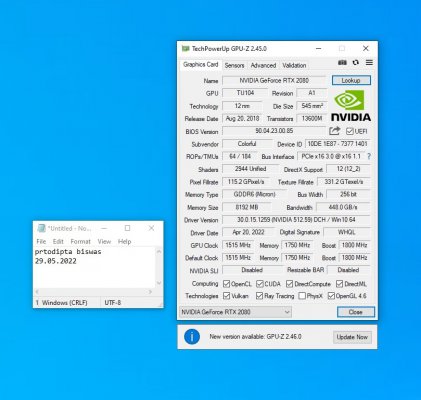Click the Resizable BAR Disabled value
This screenshot has width=421, height=400.
pyautogui.click(x=348, y=270)
